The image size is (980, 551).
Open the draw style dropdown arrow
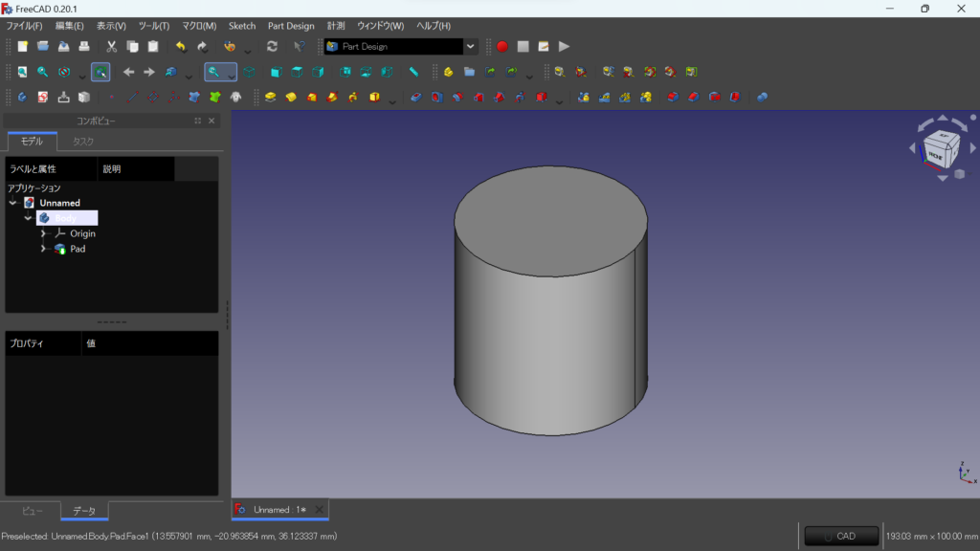[x=82, y=76]
